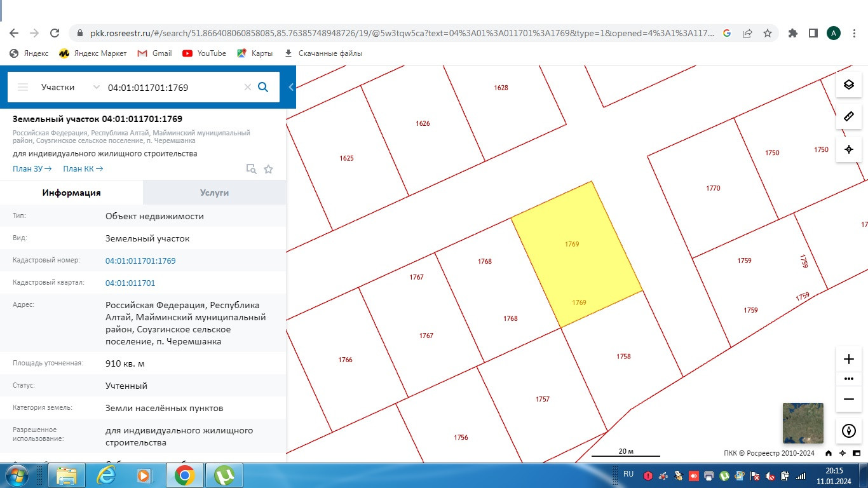
Task: Open the Карты bookmark
Action: pos(255,53)
